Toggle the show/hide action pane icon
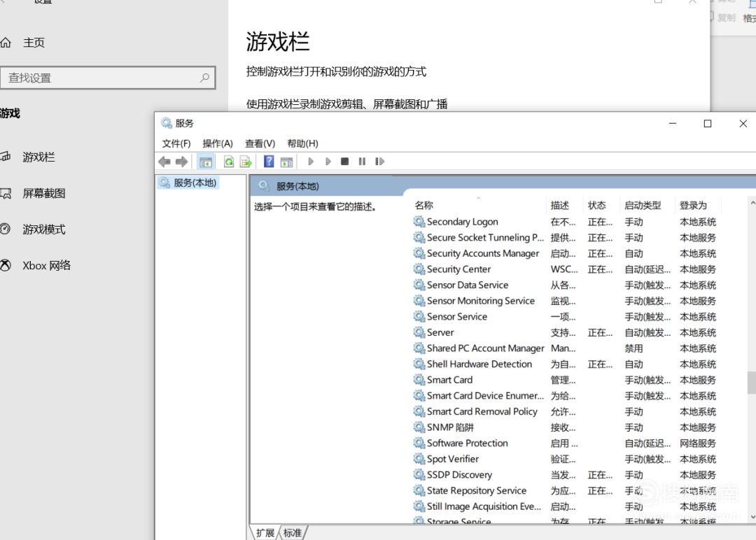756x540 pixels. (287, 162)
